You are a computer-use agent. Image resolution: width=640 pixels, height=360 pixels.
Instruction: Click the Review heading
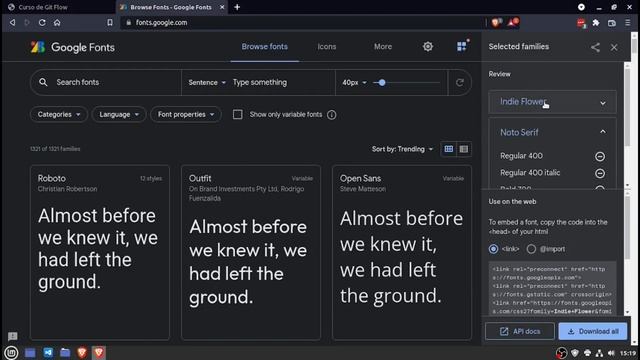coord(500,74)
